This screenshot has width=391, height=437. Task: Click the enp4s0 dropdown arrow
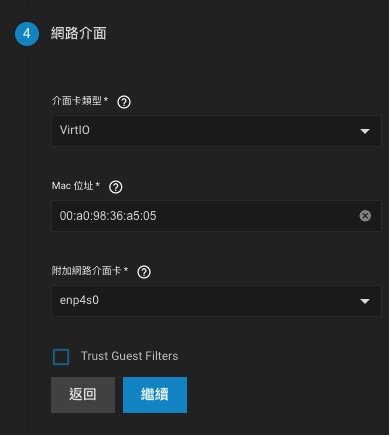tap(366, 302)
